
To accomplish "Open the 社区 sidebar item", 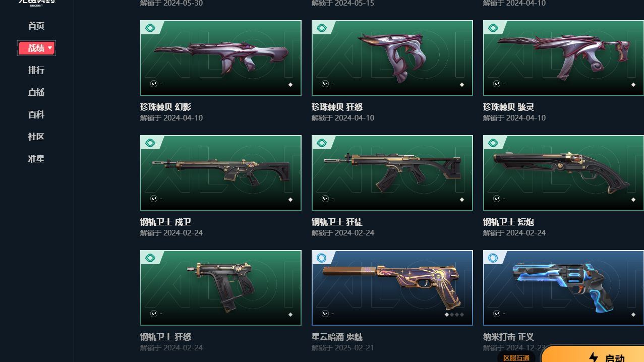I will click(x=36, y=137).
